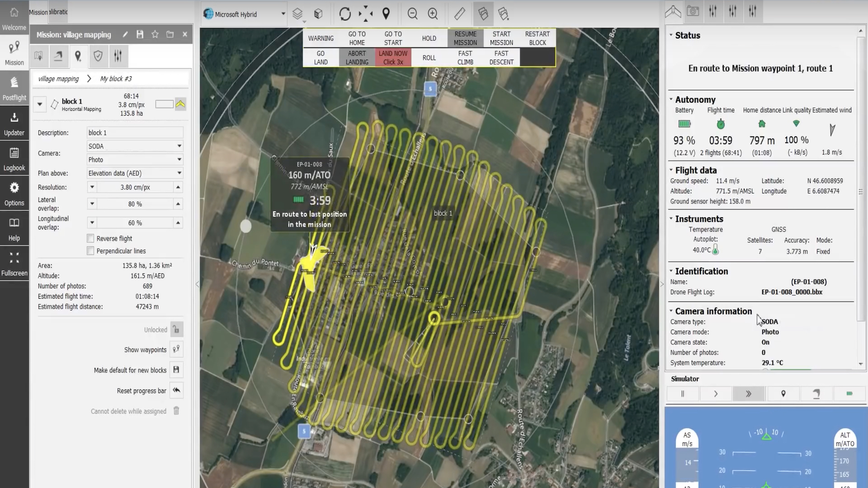Open the Logbook sidebar tab
Image resolution: width=868 pixels, height=488 pixels.
pyautogui.click(x=14, y=159)
